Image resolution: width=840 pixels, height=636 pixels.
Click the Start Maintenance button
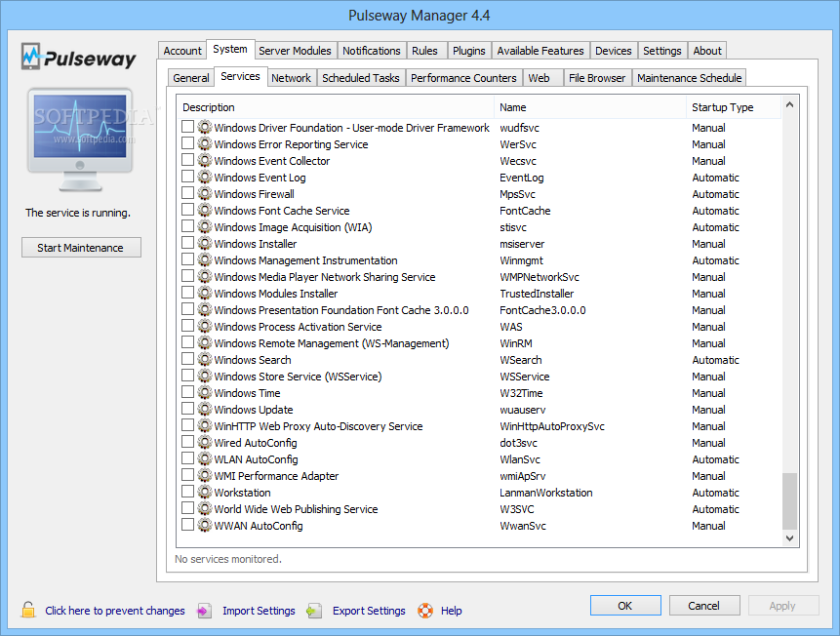(81, 248)
